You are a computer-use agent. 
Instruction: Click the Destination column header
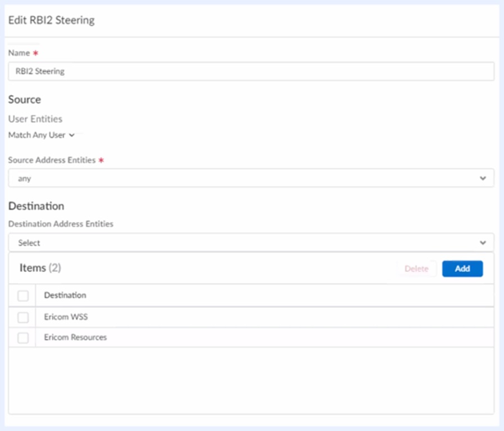pos(65,295)
